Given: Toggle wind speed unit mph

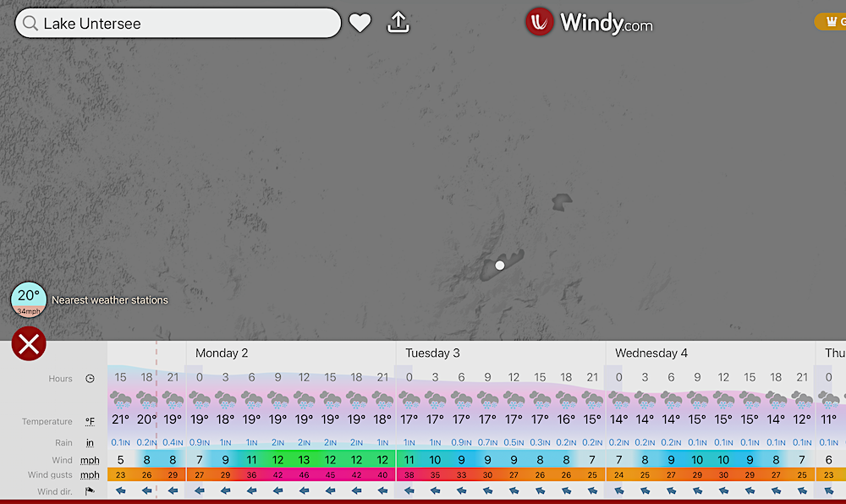Looking at the screenshot, I should (x=90, y=461).
